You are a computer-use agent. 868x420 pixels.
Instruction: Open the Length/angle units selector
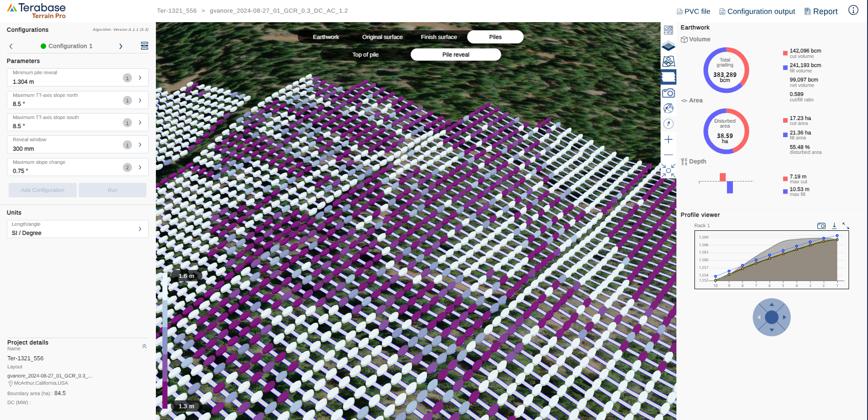click(78, 229)
